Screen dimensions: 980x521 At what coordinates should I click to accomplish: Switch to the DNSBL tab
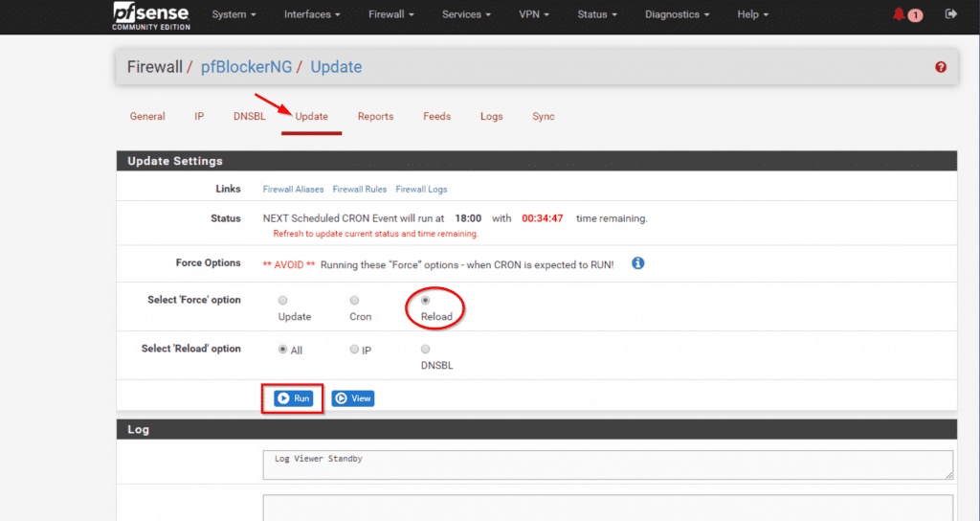(250, 116)
